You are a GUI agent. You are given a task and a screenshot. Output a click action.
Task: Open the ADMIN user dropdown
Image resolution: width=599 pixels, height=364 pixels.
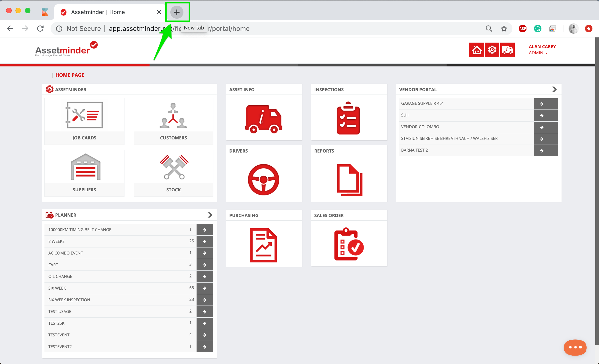click(x=538, y=53)
